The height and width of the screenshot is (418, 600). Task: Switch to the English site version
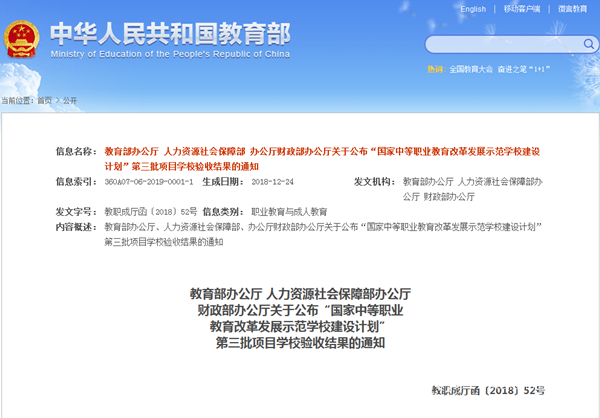(473, 9)
